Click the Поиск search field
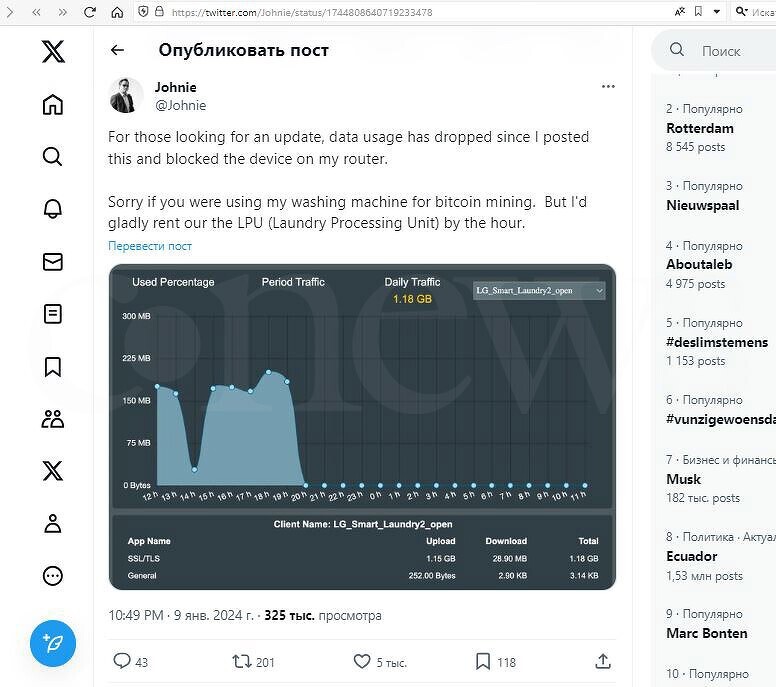This screenshot has height=687, width=776. coord(730,50)
